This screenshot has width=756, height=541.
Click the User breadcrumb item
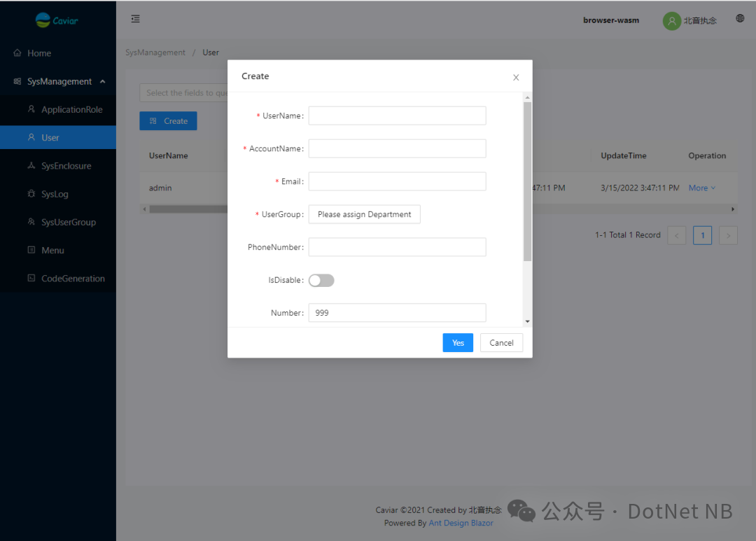[x=211, y=52]
